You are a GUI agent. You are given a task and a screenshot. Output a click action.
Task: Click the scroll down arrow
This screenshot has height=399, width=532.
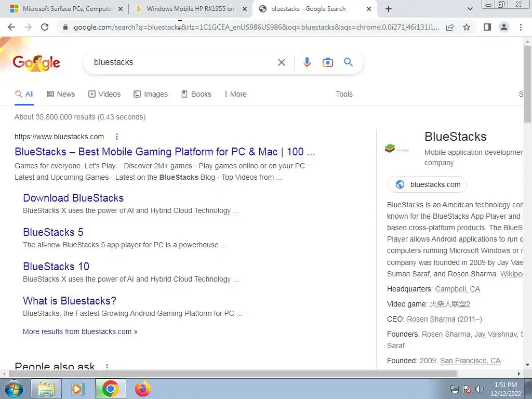[x=527, y=365]
